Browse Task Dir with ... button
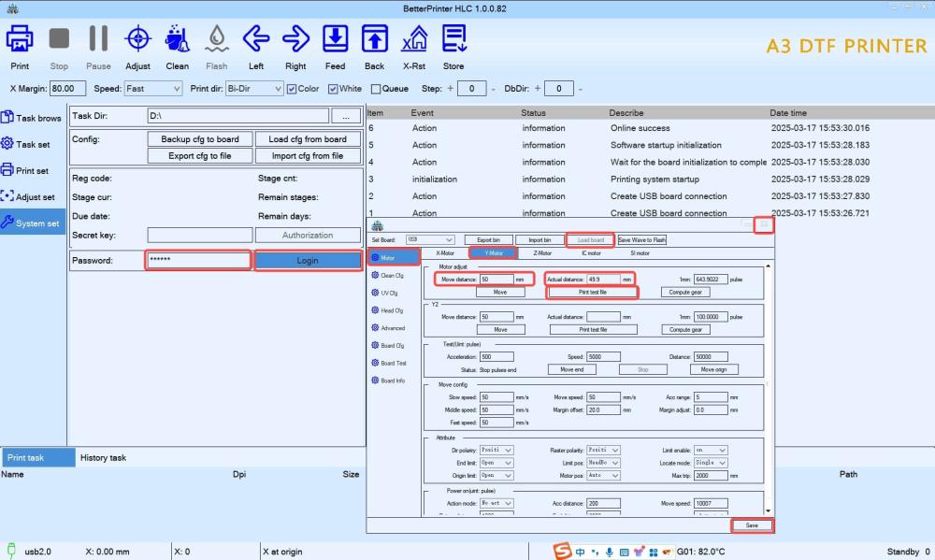The width and height of the screenshot is (935, 560). pos(346,116)
